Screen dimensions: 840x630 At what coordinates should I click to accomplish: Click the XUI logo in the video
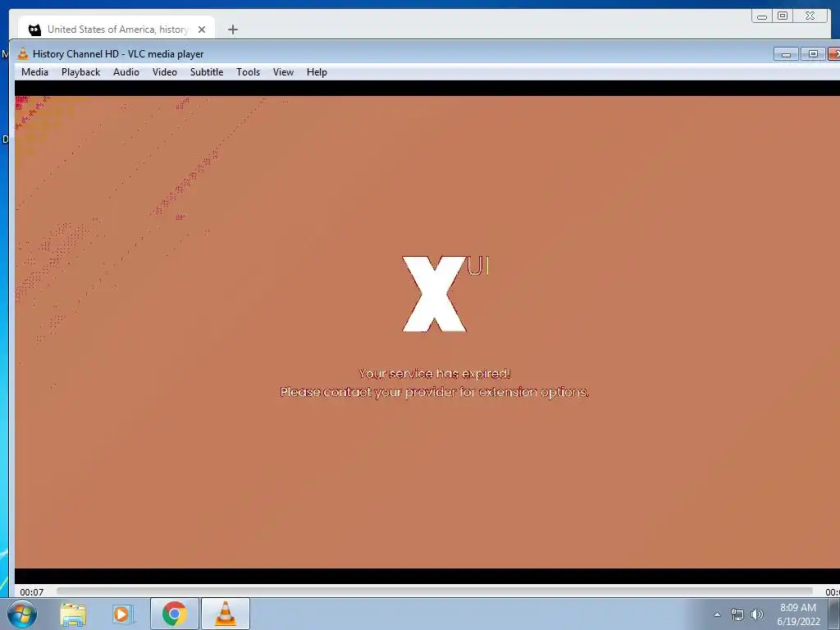point(445,294)
